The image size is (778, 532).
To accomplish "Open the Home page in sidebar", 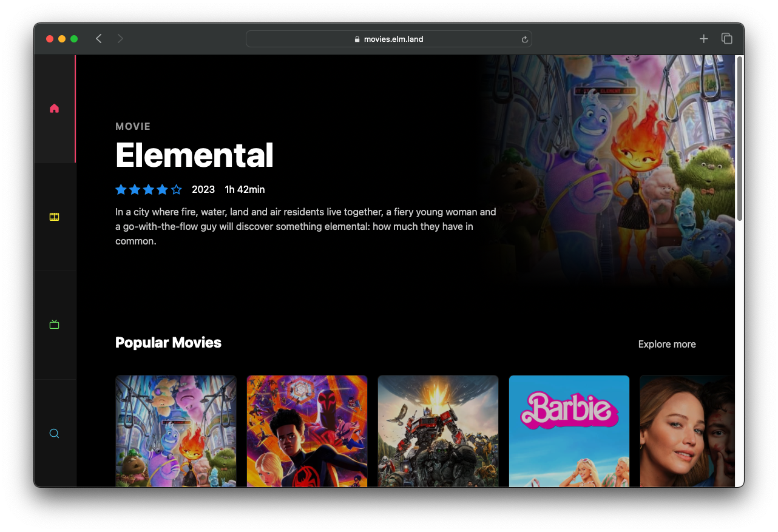I will coord(55,109).
